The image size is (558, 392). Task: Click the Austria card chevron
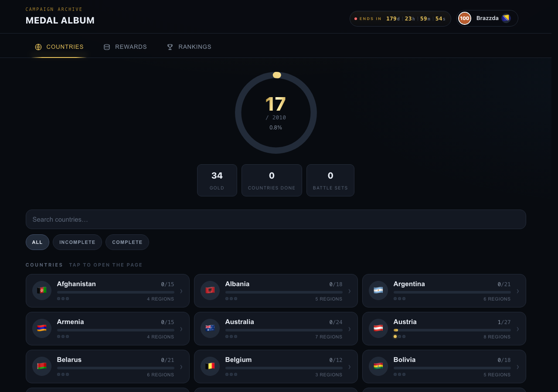coord(518,329)
